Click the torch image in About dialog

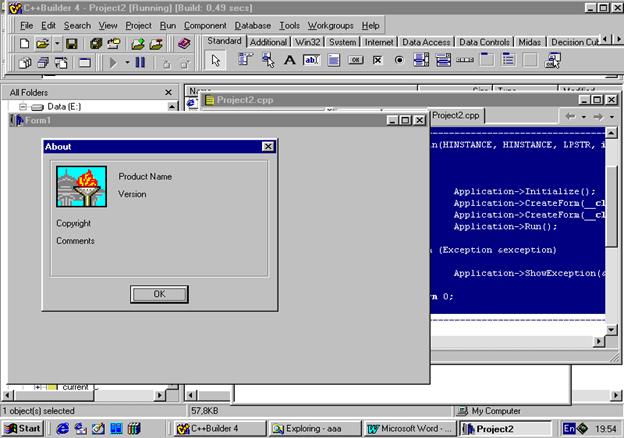pos(81,187)
